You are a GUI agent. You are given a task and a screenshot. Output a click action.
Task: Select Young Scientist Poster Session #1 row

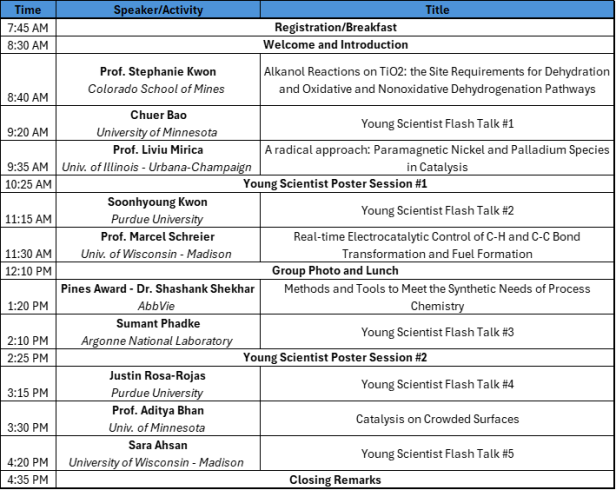pyautogui.click(x=335, y=184)
